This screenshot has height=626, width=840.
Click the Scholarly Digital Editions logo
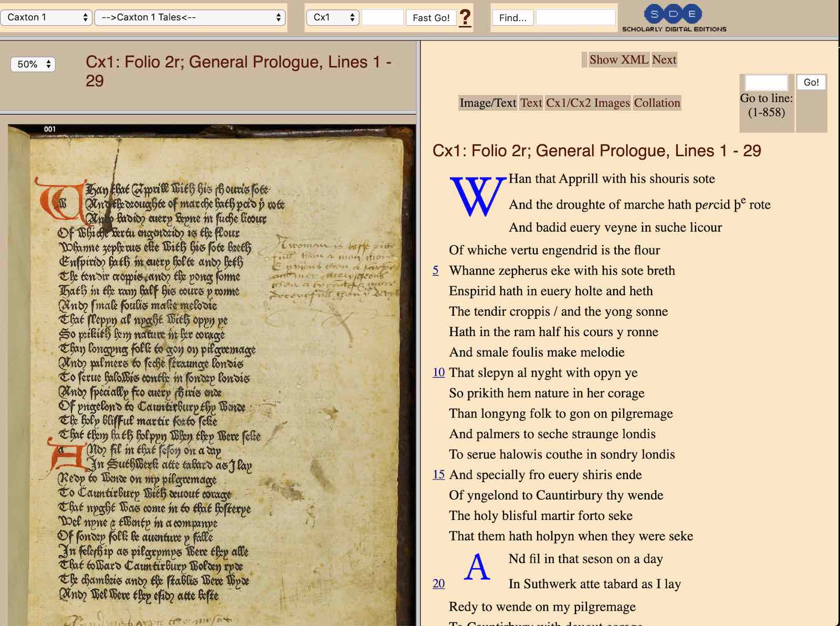674,18
